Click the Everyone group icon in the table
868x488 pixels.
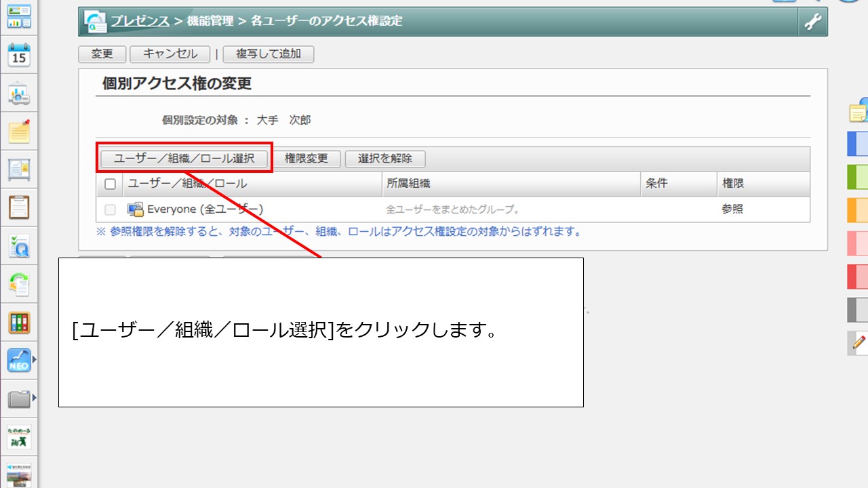(x=135, y=209)
